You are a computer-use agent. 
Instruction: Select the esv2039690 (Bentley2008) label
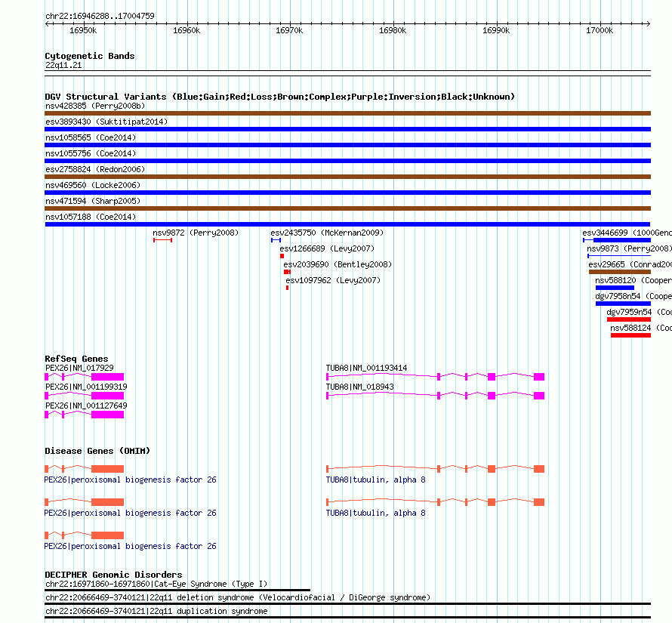[x=338, y=264]
